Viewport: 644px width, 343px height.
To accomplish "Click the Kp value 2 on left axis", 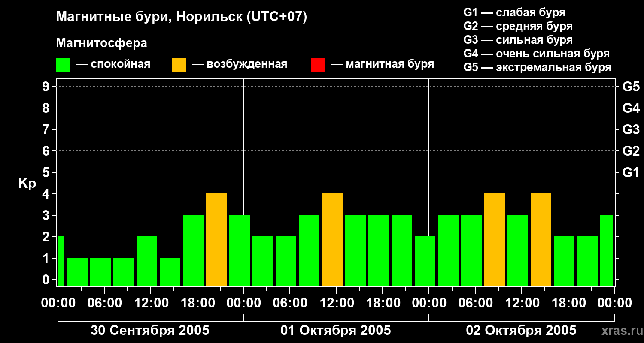I will 47,237.
